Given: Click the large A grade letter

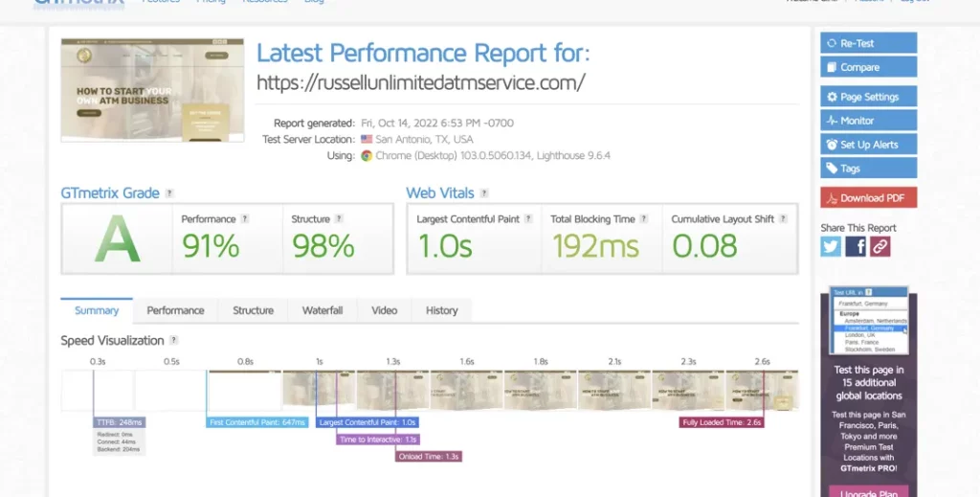Looking at the screenshot, I should (117, 238).
